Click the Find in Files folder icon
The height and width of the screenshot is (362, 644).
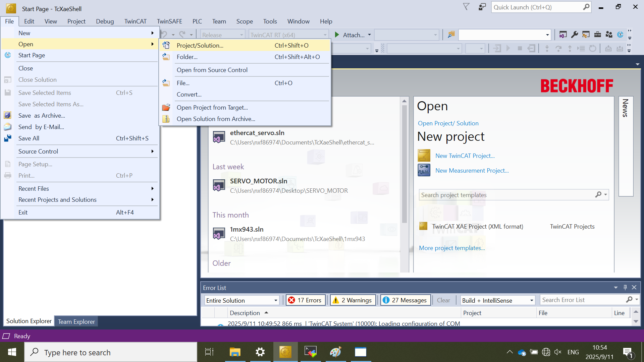[x=451, y=35]
